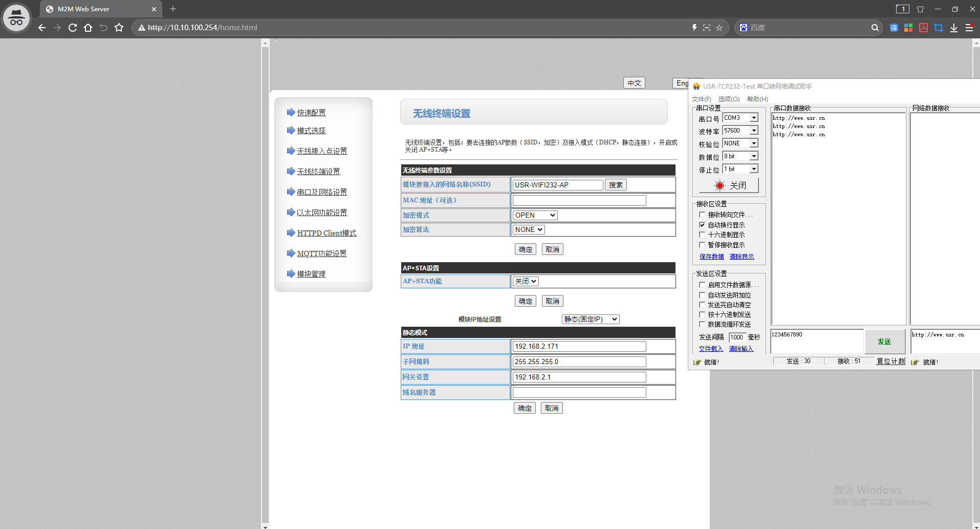The image size is (980, 529).
Task: Open the 静态(固定IP) address mode dropdown
Action: (591, 319)
